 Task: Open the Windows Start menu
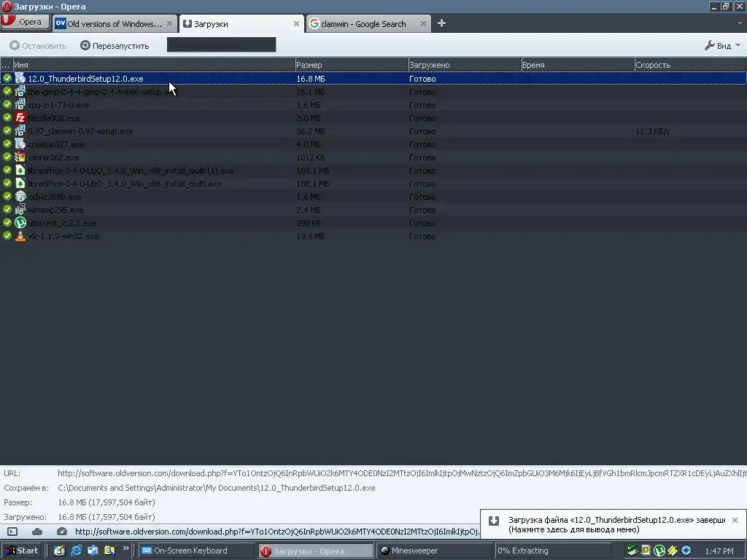23,551
